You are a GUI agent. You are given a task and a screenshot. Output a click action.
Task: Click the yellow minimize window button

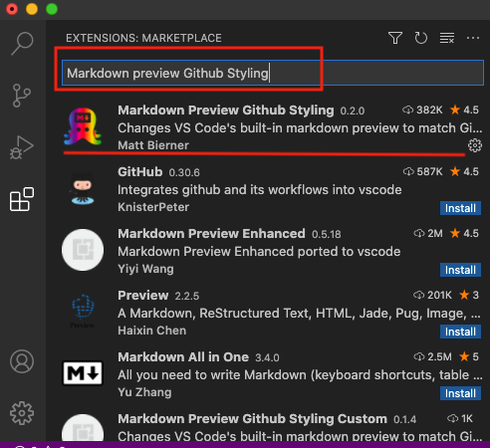click(x=32, y=9)
